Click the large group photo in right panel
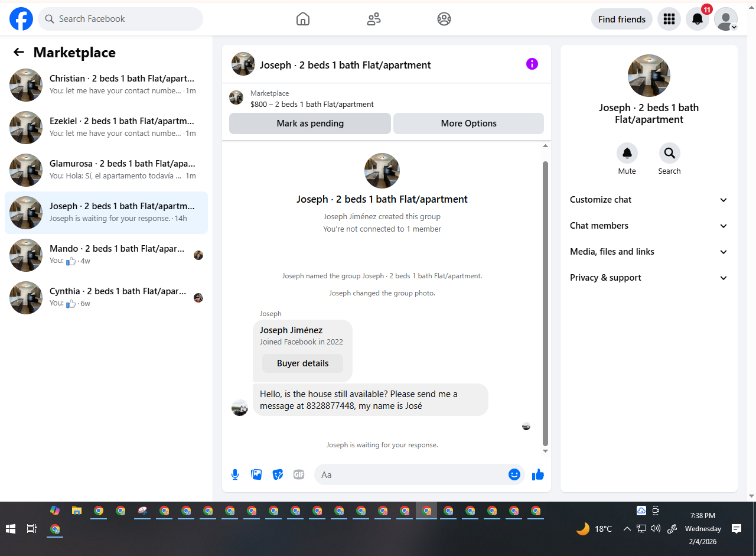 tap(649, 76)
